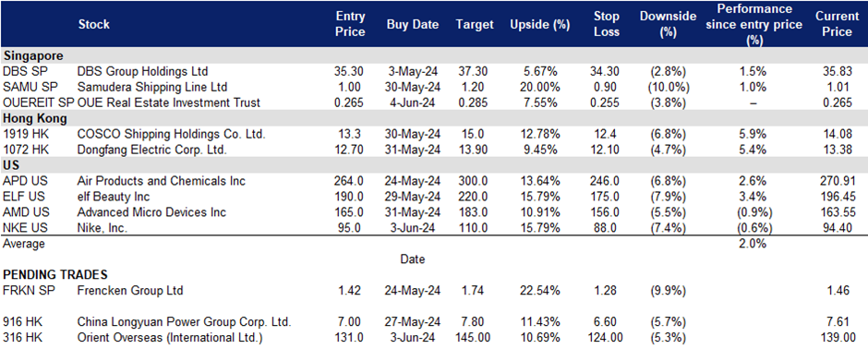Click the PENDING TRADES heading
The image size is (868, 361).
point(55,275)
